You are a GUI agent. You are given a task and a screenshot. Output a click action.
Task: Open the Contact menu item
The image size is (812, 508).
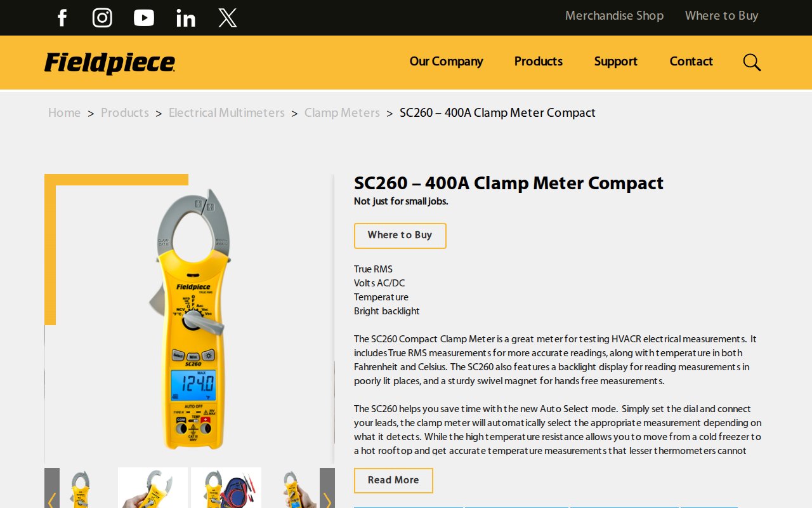tap(691, 62)
